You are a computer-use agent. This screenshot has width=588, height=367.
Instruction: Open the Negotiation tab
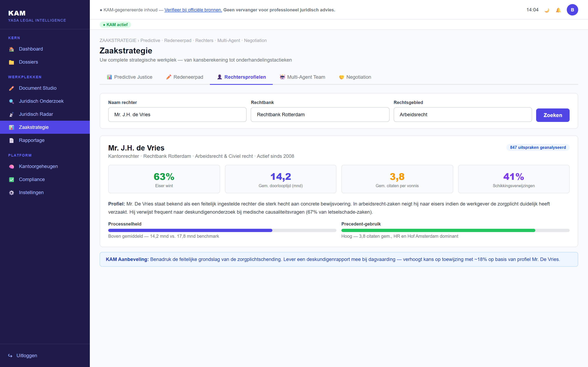coord(355,77)
